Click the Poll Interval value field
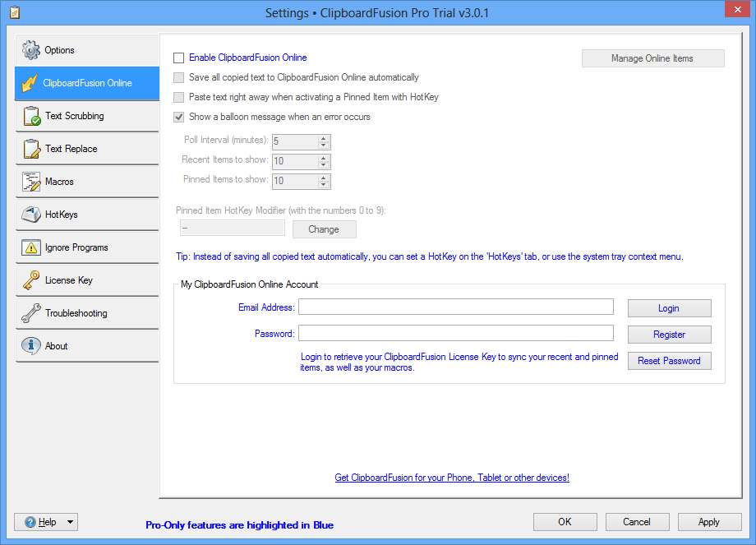The width and height of the screenshot is (756, 545). pyautogui.click(x=295, y=141)
